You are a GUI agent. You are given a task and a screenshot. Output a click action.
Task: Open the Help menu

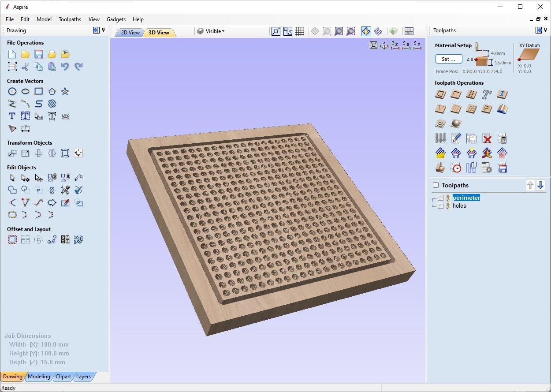(x=138, y=19)
